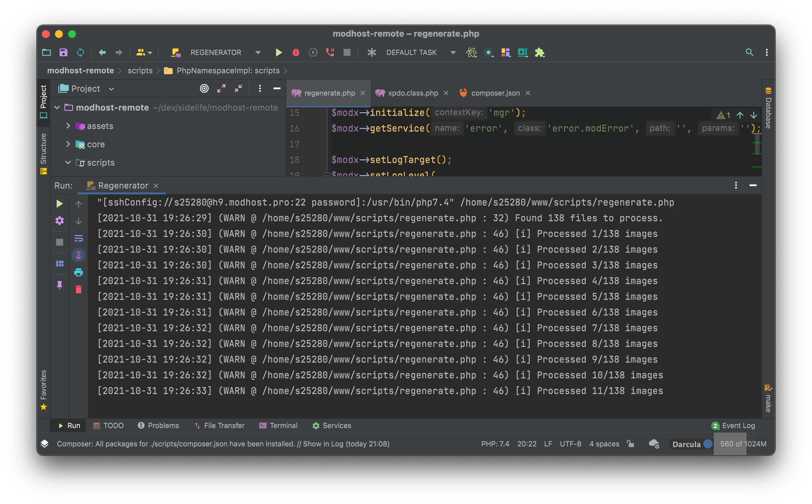The image size is (812, 504).
Task: Close the xpdo.class.php tab
Action: point(446,93)
